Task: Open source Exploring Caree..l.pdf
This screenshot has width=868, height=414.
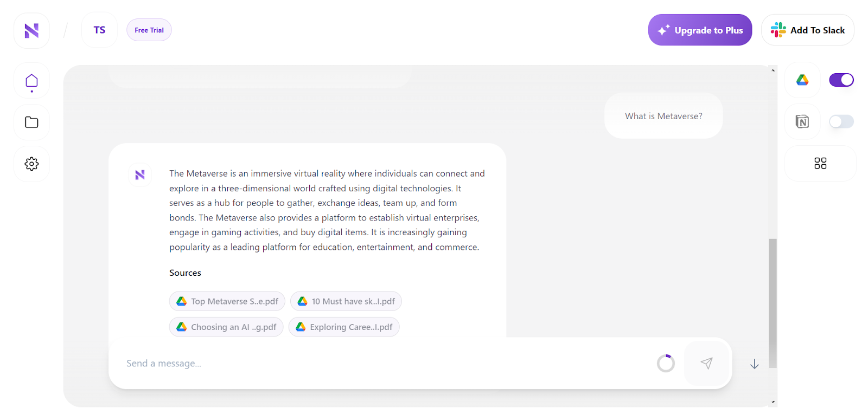Action: click(x=344, y=327)
